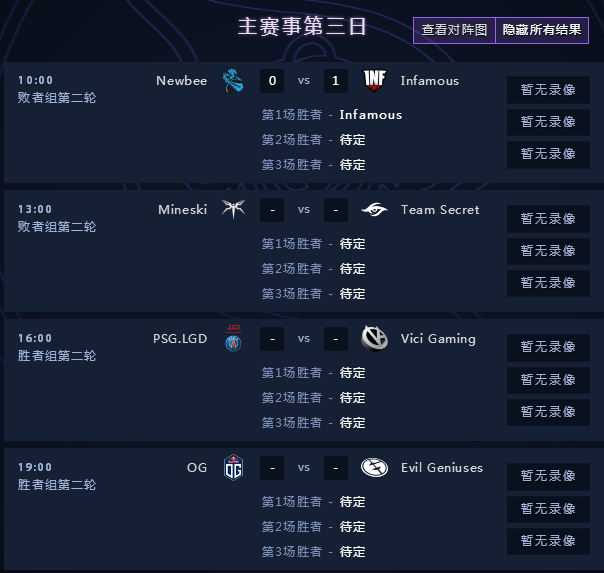Click the Infamous INF logo
Screen dimensions: 604x573
(374, 80)
